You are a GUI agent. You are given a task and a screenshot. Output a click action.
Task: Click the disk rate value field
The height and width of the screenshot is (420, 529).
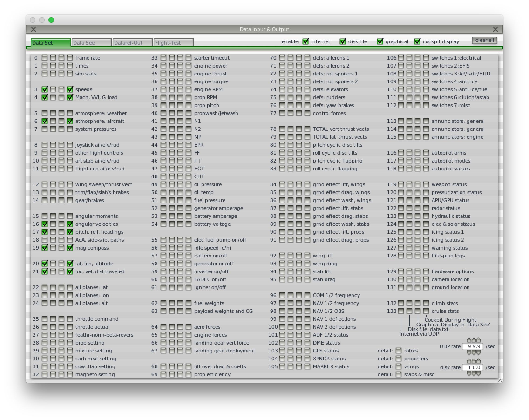tap(473, 367)
